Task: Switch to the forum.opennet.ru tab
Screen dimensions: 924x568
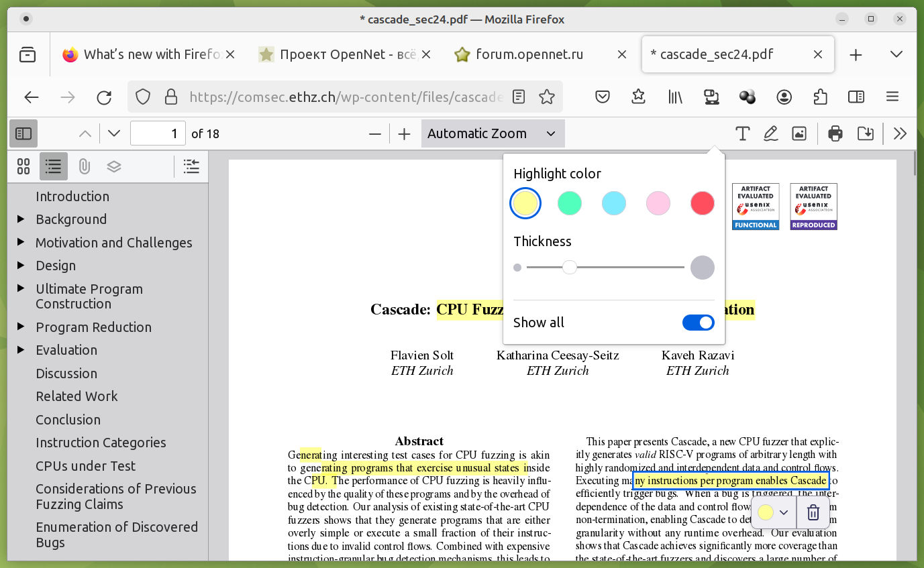Action: [x=530, y=55]
